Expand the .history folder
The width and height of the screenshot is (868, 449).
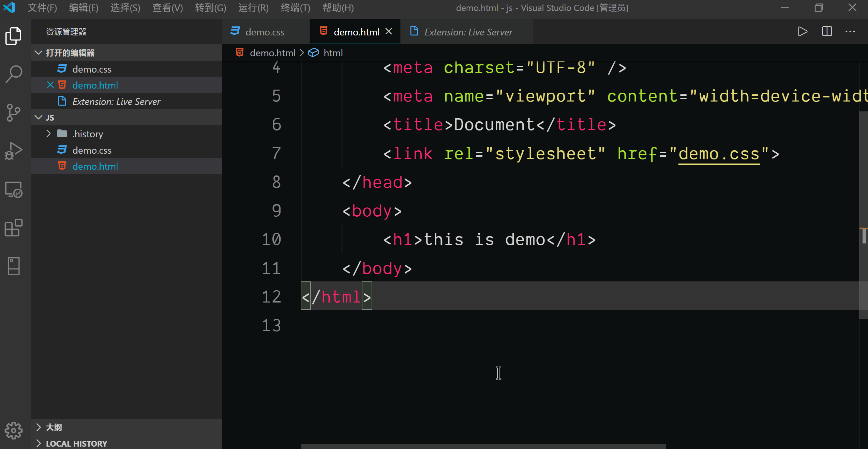(48, 134)
